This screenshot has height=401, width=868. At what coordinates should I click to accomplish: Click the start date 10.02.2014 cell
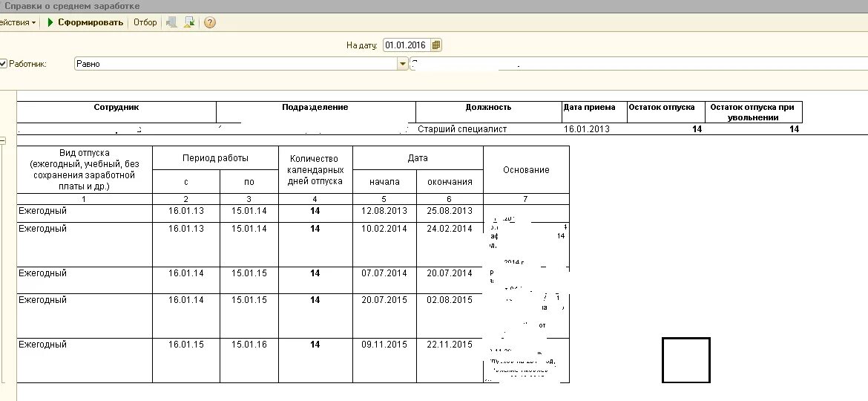click(384, 244)
